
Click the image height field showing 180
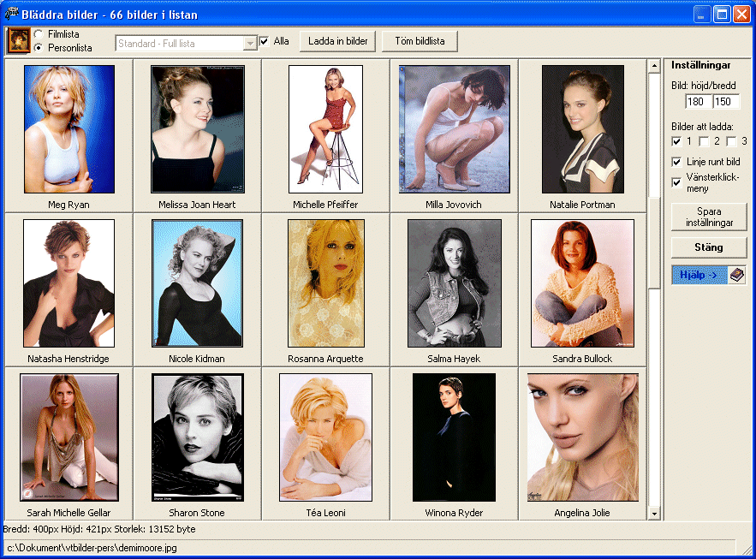[698, 102]
